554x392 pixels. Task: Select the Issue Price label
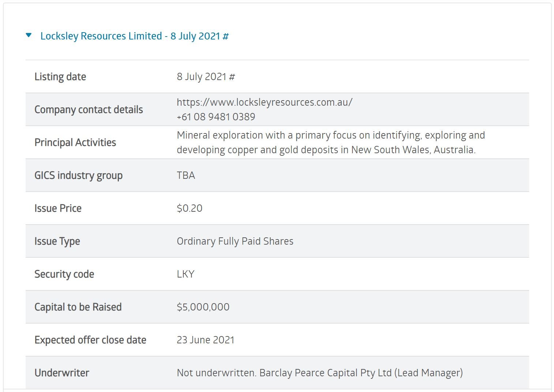click(58, 208)
